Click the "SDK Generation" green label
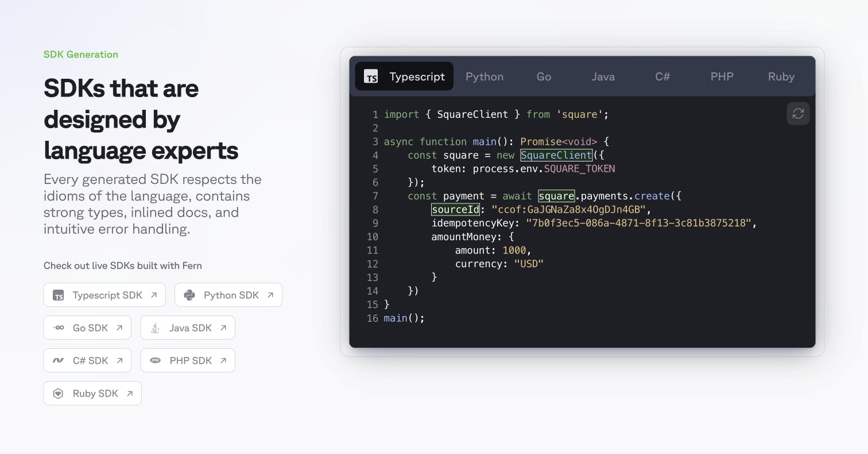 tap(81, 55)
